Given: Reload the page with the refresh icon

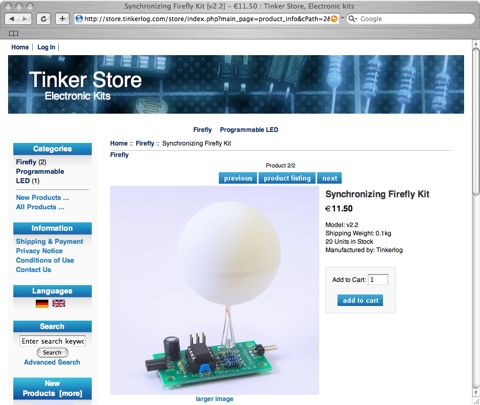Looking at the screenshot, I should coord(43,19).
